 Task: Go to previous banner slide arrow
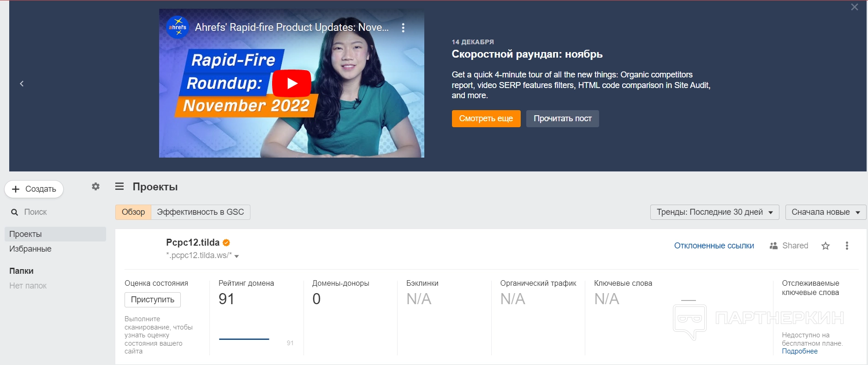tap(22, 83)
